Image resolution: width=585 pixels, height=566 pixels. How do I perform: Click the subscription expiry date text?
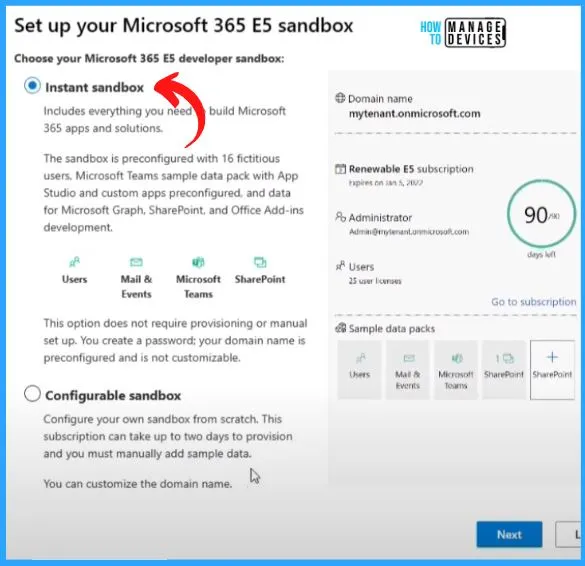click(x=386, y=183)
